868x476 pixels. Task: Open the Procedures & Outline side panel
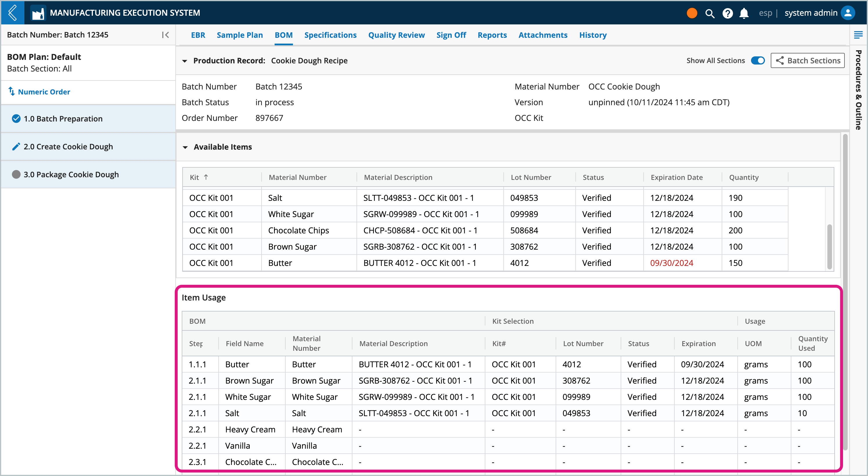[859, 90]
